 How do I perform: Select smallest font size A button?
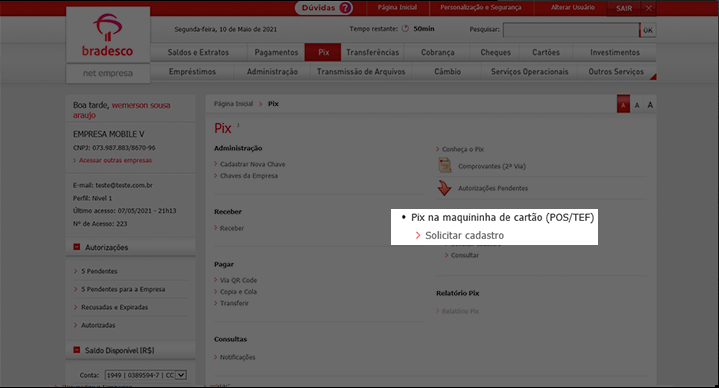point(623,105)
